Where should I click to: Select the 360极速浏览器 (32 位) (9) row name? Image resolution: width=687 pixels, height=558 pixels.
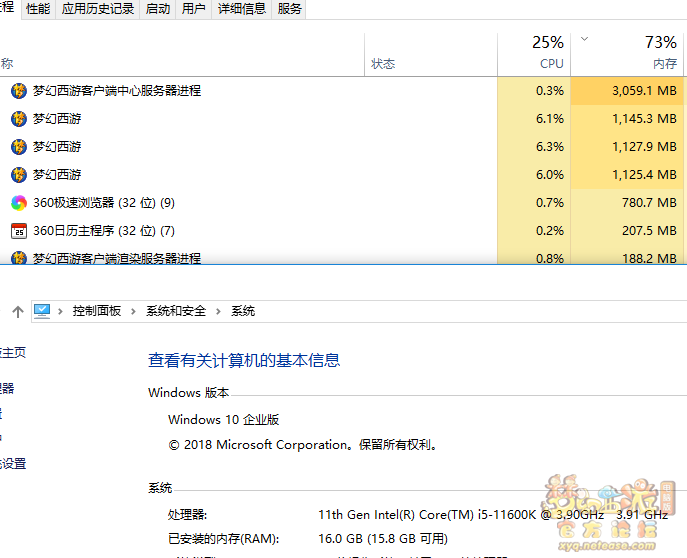point(104,203)
